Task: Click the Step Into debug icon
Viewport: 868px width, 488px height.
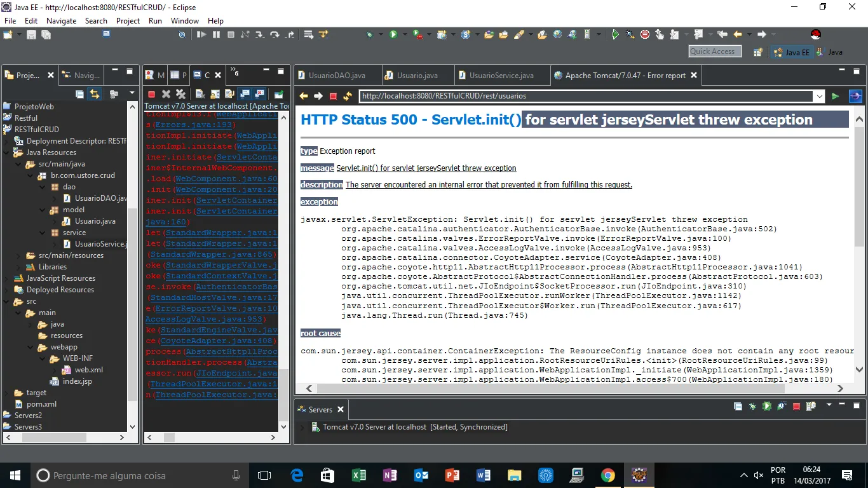Action: 261,35
